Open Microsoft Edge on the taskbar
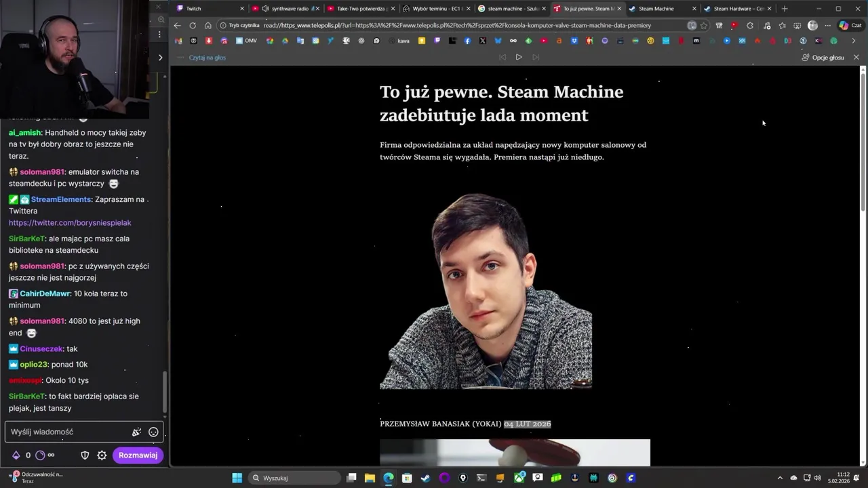The width and height of the screenshot is (868, 488). [x=388, y=478]
